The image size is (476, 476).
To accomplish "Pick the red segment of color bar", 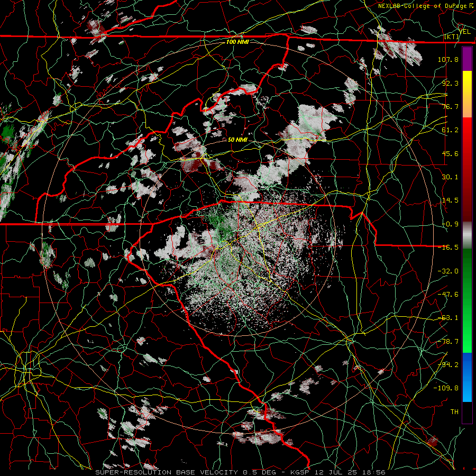I will tap(467, 169).
